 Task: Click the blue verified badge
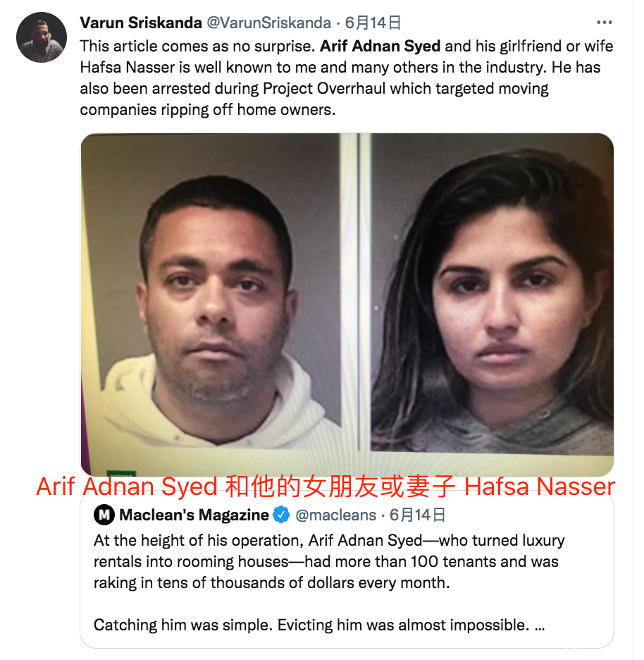(x=281, y=515)
